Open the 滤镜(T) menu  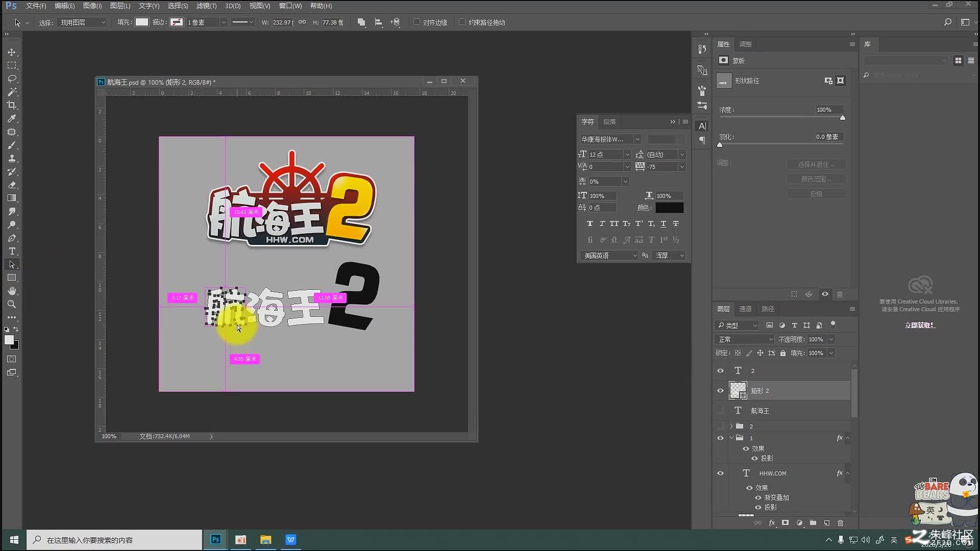pos(206,6)
